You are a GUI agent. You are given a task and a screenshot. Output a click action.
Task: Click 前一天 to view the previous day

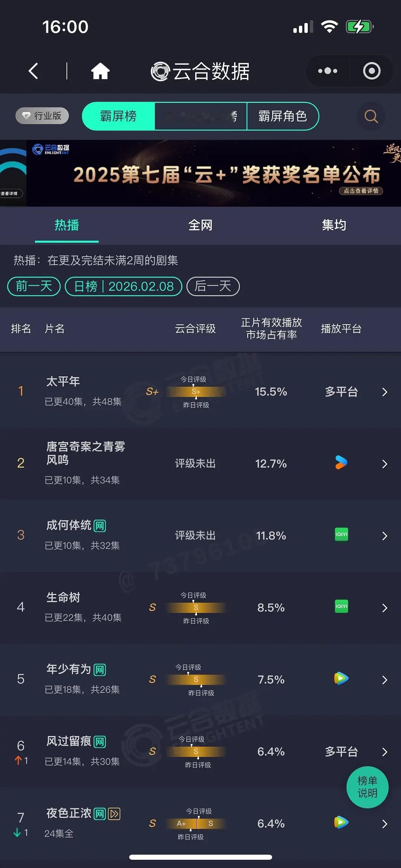point(33,286)
